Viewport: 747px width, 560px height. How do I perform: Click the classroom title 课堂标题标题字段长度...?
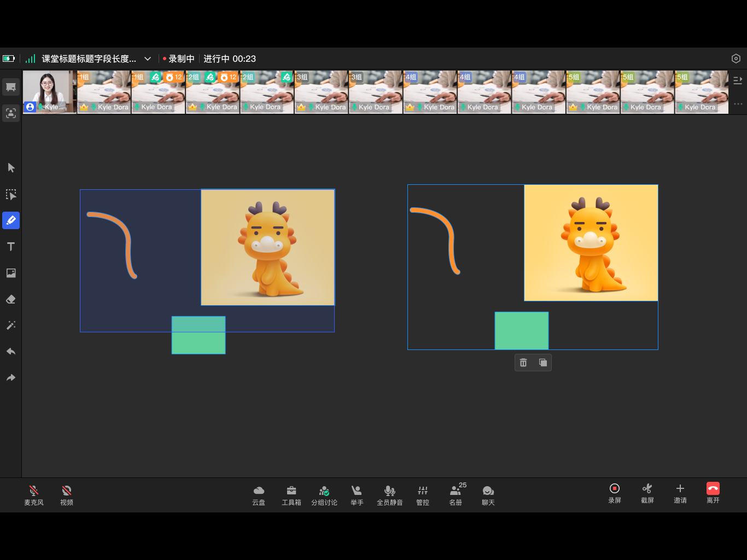click(89, 59)
